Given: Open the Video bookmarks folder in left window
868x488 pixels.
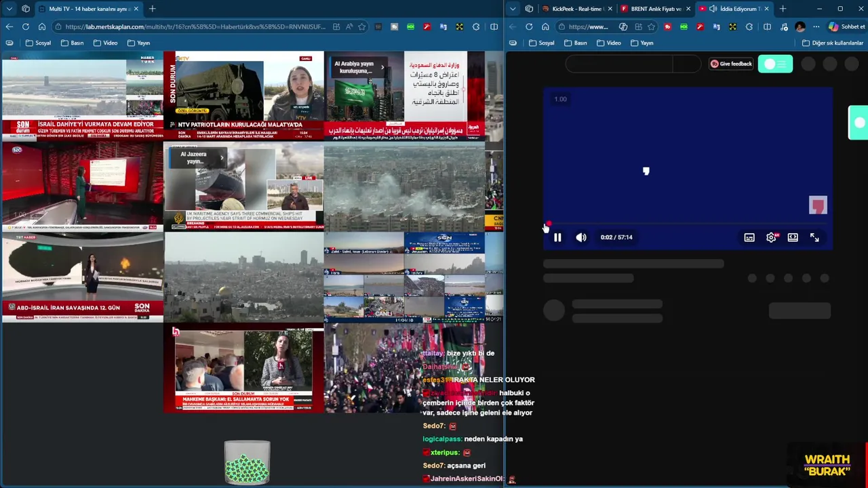Looking at the screenshot, I should [105, 43].
